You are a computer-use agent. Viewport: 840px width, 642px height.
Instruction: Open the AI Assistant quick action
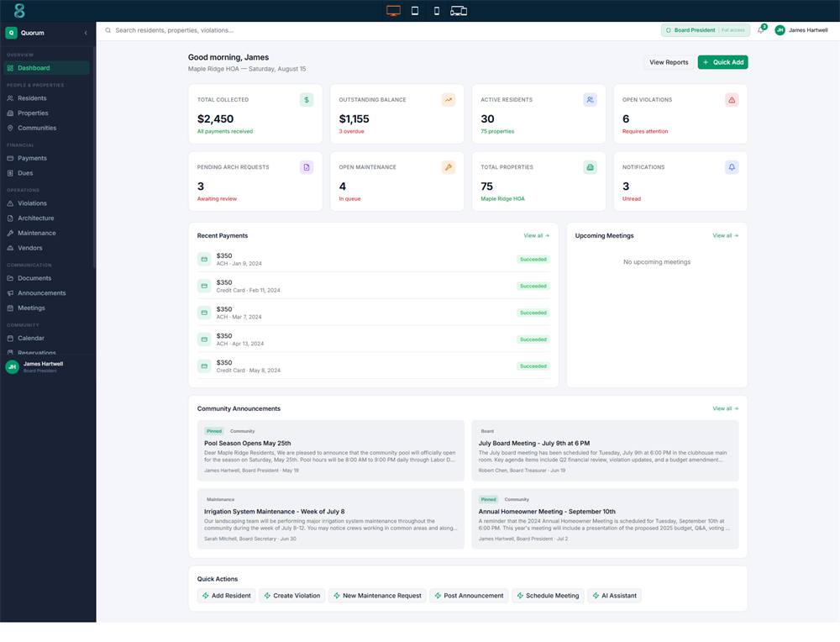pos(614,596)
